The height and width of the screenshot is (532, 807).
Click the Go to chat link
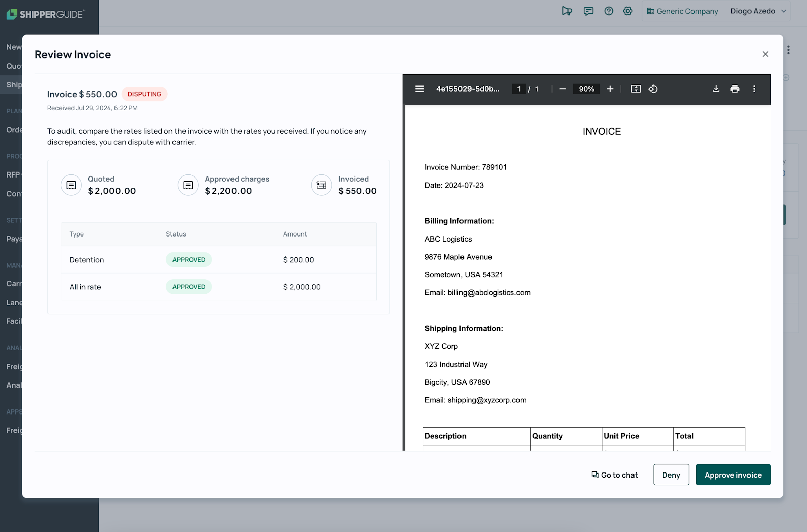tap(614, 475)
